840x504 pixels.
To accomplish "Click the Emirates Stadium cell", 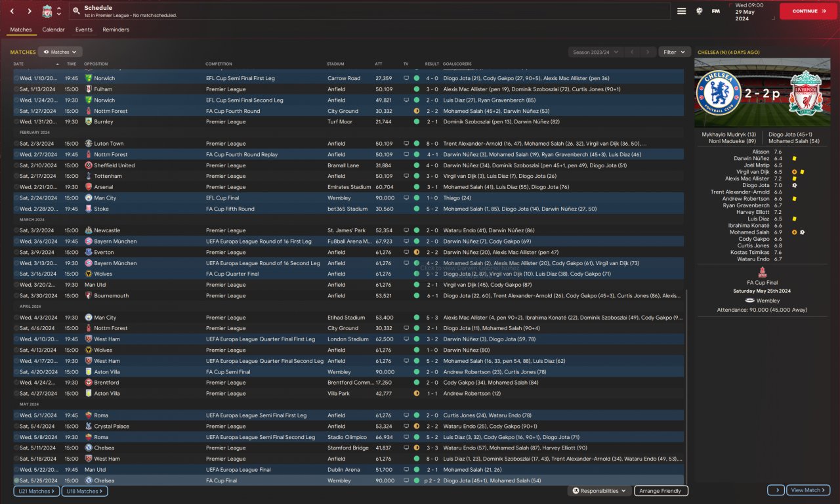I will tap(350, 187).
